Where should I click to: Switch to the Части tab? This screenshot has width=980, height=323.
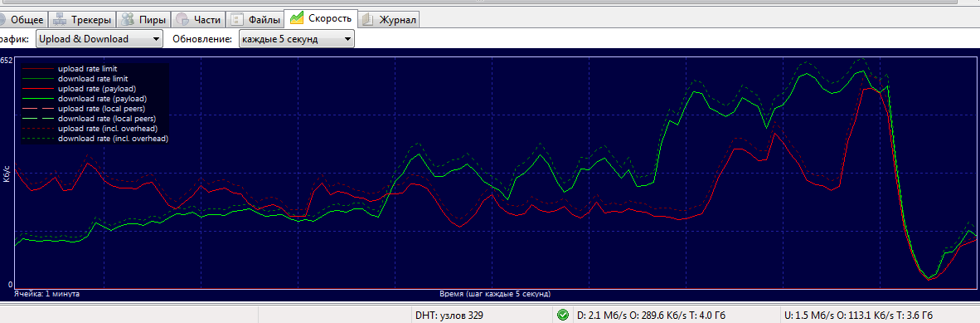pyautogui.click(x=198, y=20)
